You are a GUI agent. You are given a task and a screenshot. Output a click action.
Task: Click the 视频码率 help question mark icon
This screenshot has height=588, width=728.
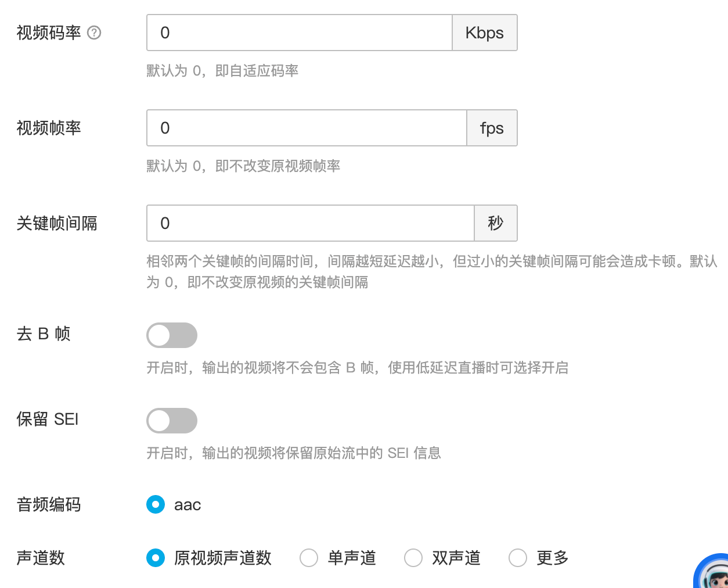click(x=95, y=33)
